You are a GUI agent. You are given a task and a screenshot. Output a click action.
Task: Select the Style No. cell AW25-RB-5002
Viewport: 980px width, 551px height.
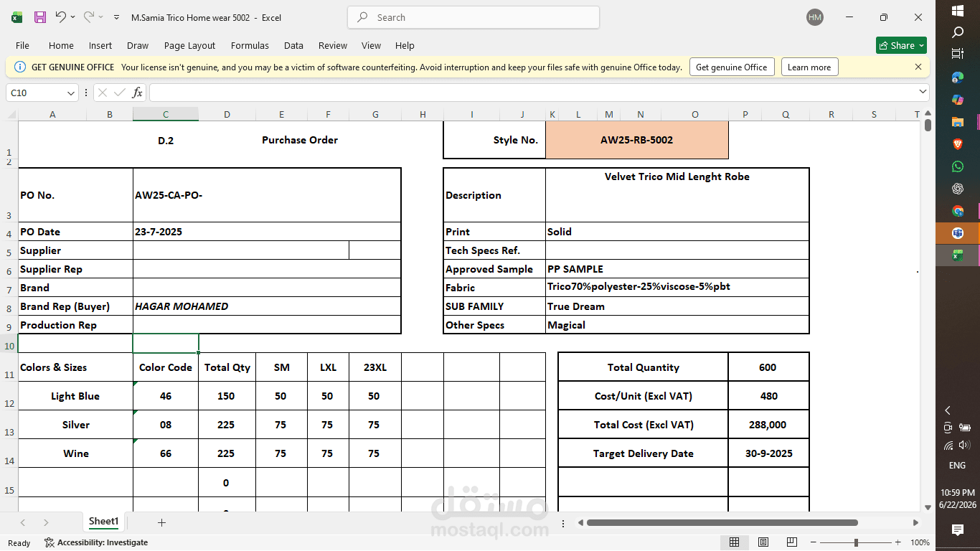pyautogui.click(x=637, y=140)
